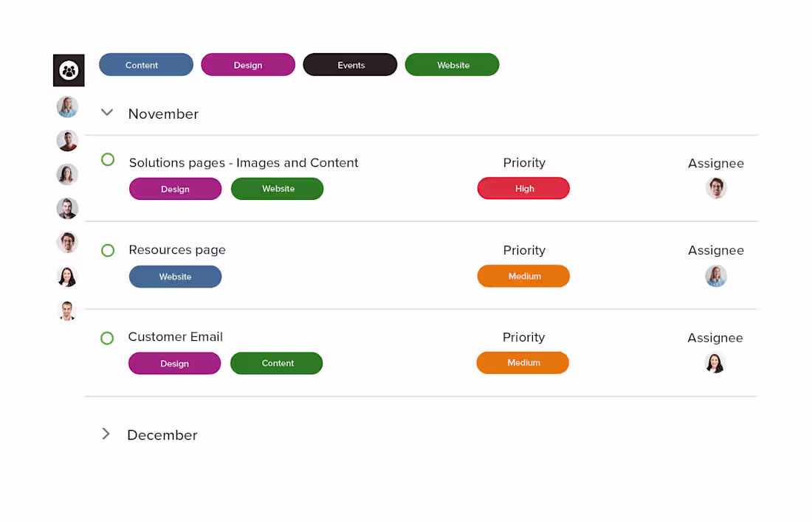Filter by the Content tab
Image resolution: width=812 pixels, height=523 pixels.
point(146,65)
